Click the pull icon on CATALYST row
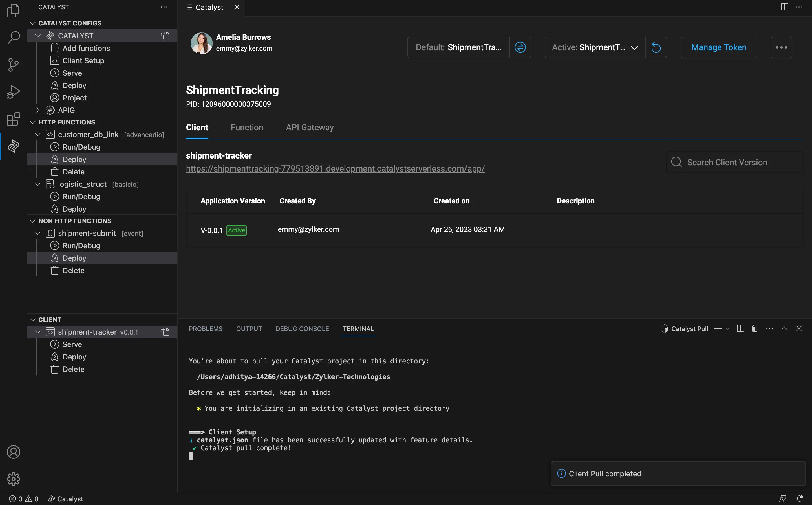Image resolution: width=812 pixels, height=505 pixels. click(x=165, y=35)
